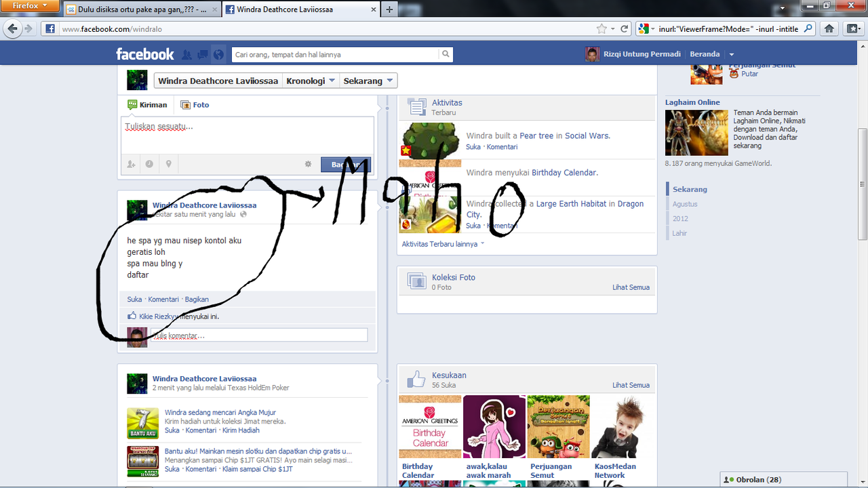This screenshot has height=488, width=868.
Task: Click the page vertical scrollbar
Action: click(x=863, y=183)
